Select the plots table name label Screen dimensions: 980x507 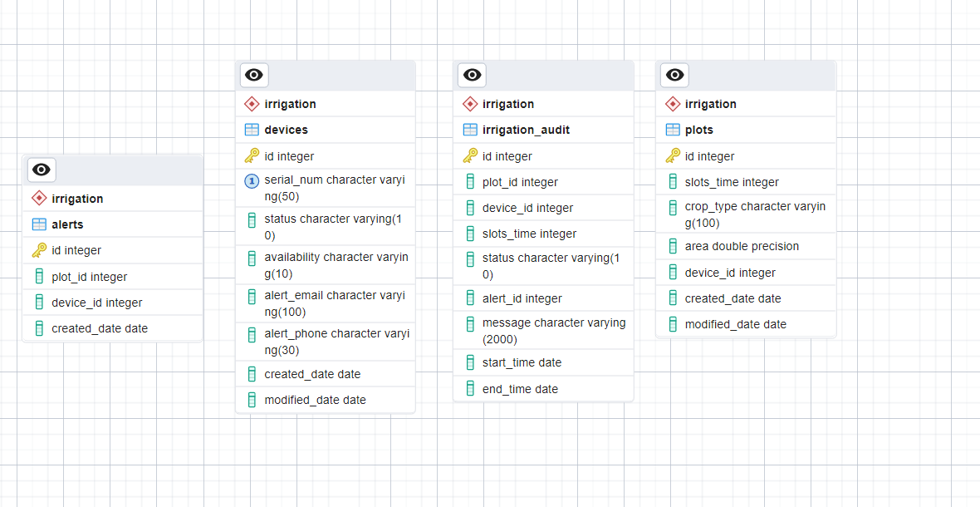pyautogui.click(x=700, y=130)
